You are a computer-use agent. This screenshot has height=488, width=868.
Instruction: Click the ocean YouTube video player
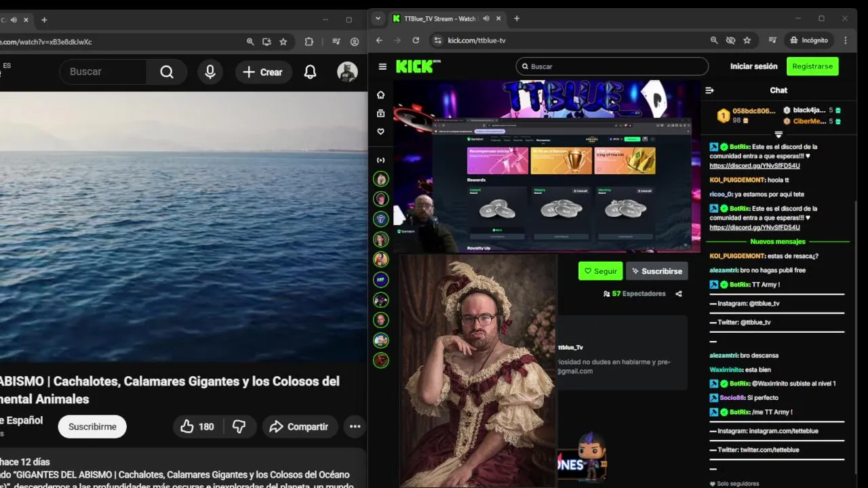click(x=183, y=226)
